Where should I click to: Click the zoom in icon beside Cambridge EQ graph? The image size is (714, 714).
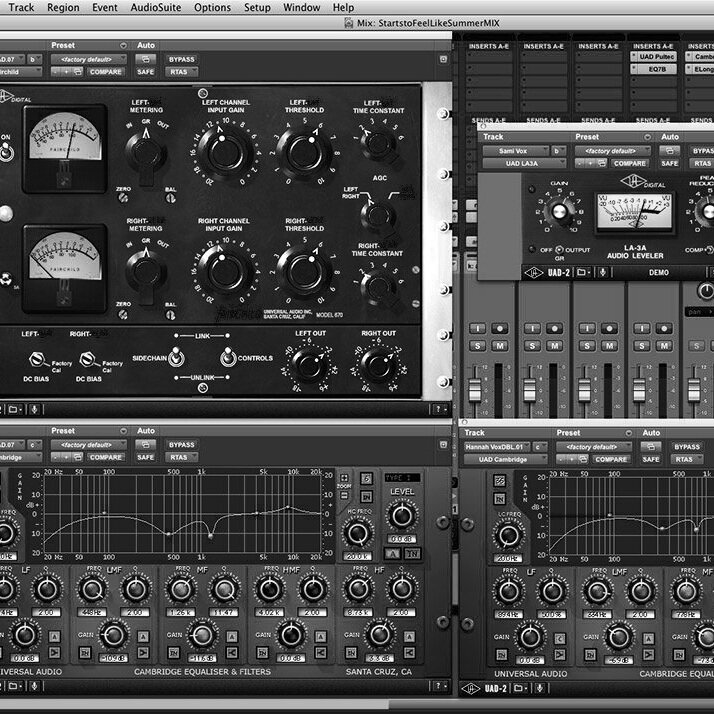344,478
